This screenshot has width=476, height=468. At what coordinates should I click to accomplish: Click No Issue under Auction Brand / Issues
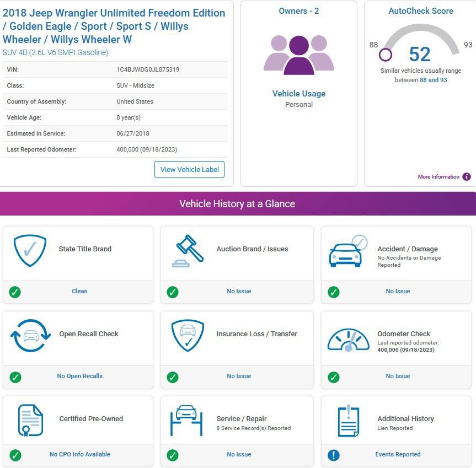click(x=239, y=291)
